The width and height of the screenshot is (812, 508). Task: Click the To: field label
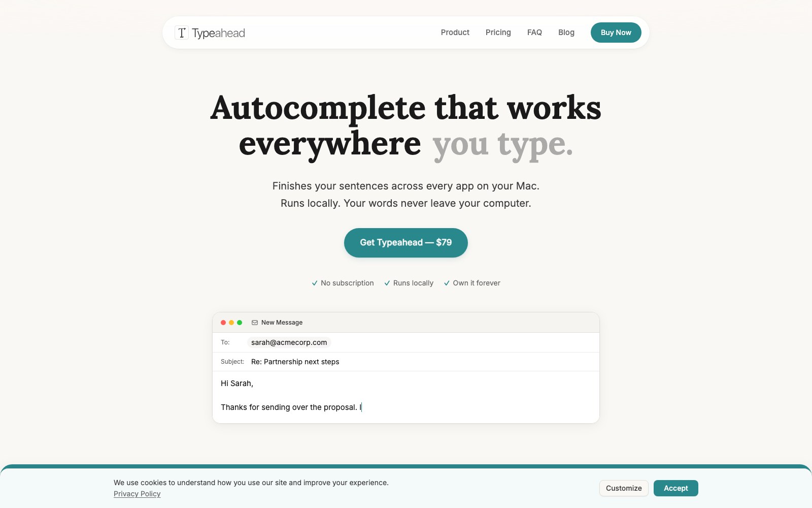click(x=225, y=342)
